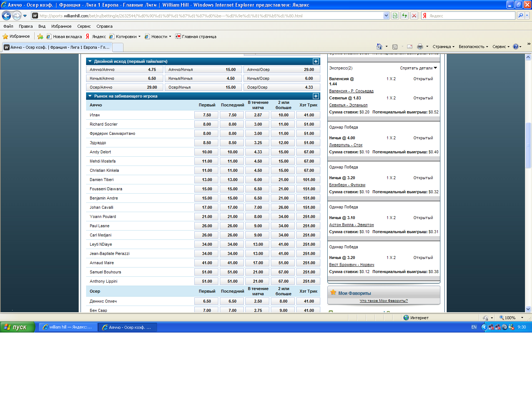Image resolution: width=532 pixels, height=419 pixels.
Task: Click the Home page icon in command bar
Action: point(379,47)
